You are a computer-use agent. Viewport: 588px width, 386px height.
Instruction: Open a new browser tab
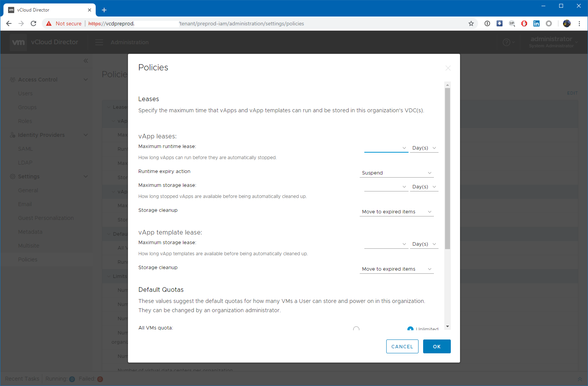pos(104,10)
